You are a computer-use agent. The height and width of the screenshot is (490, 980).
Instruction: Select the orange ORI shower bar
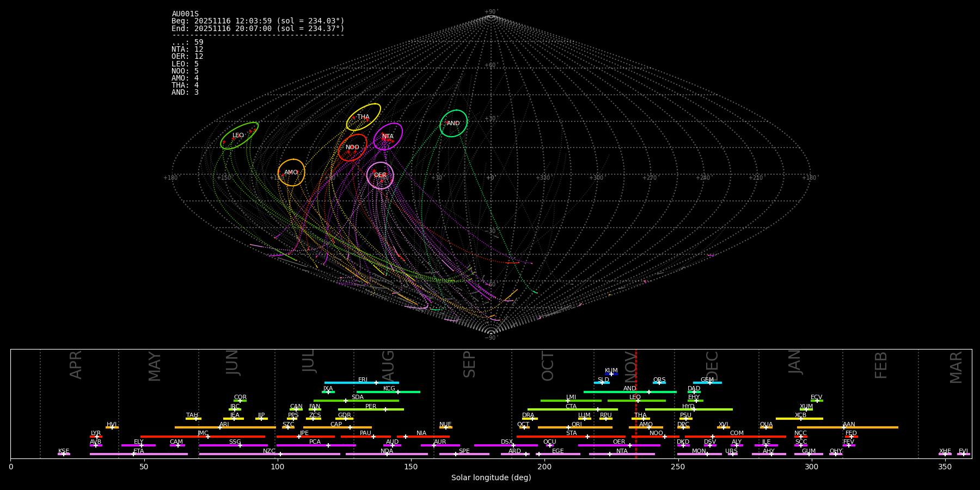575,427
